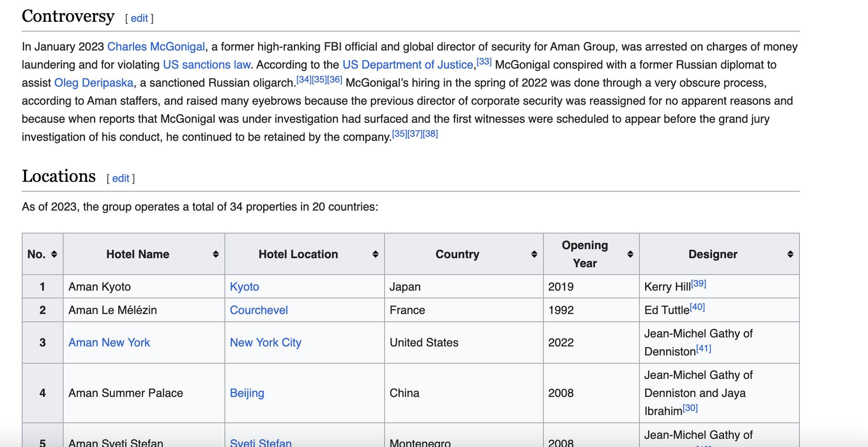
Task: Click the 2019 opening year cell
Action: point(591,286)
